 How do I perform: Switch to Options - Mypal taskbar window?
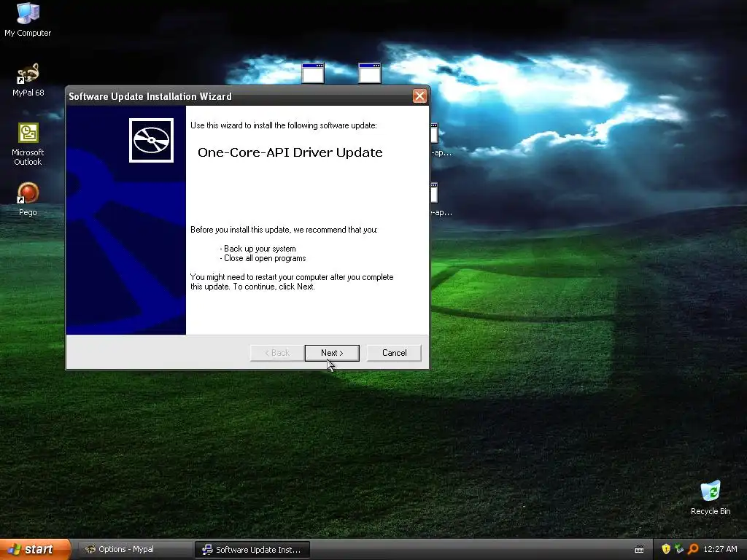point(134,550)
